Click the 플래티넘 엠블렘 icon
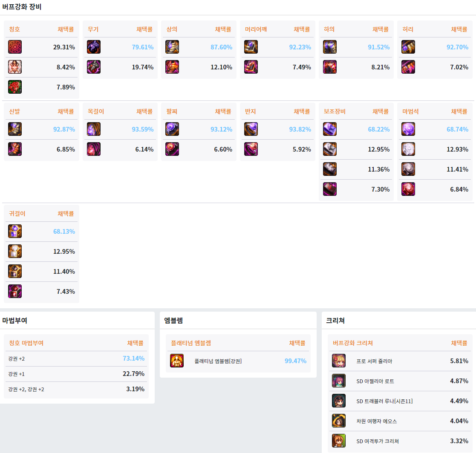Screen dimensions: 476x453 177,361
